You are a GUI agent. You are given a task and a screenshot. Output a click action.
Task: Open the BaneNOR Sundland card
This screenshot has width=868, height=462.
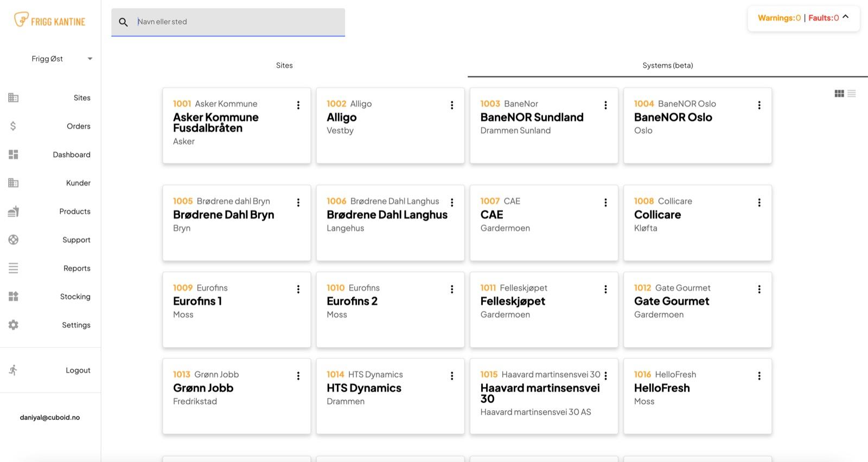click(544, 125)
